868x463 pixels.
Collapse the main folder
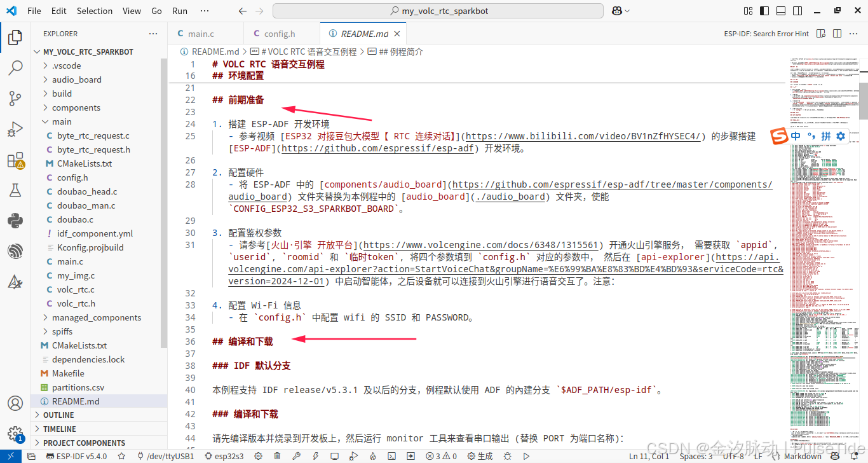[99, 121]
